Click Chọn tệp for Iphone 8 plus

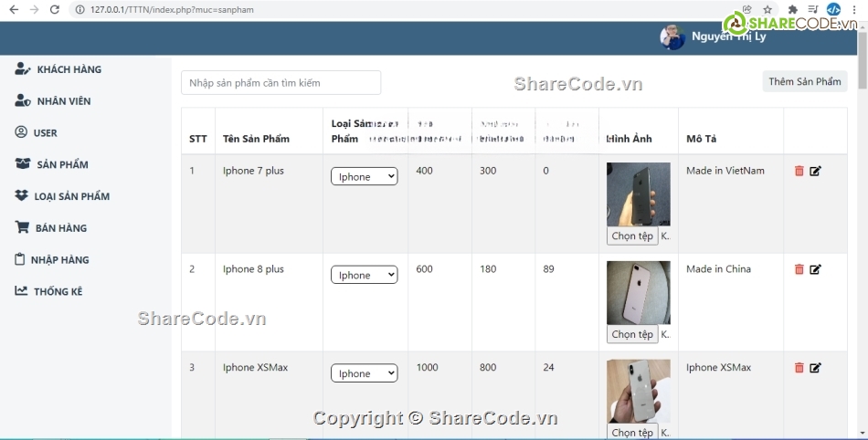[632, 334]
